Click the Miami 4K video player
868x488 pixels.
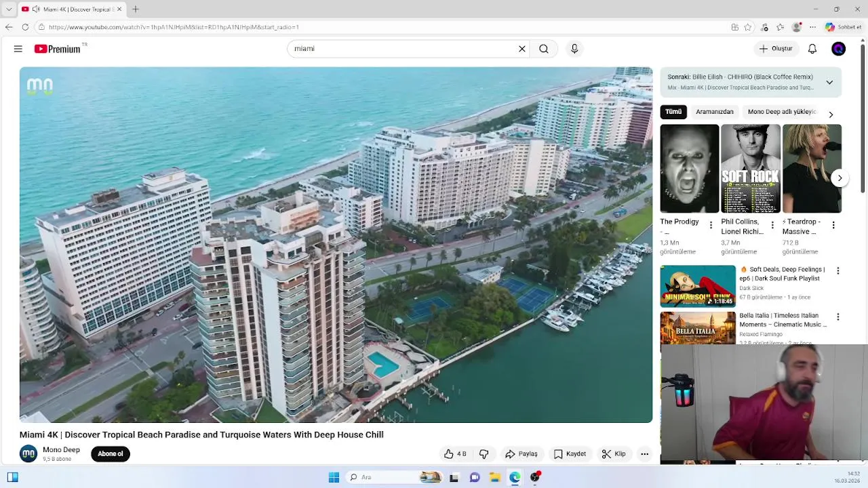(x=336, y=245)
